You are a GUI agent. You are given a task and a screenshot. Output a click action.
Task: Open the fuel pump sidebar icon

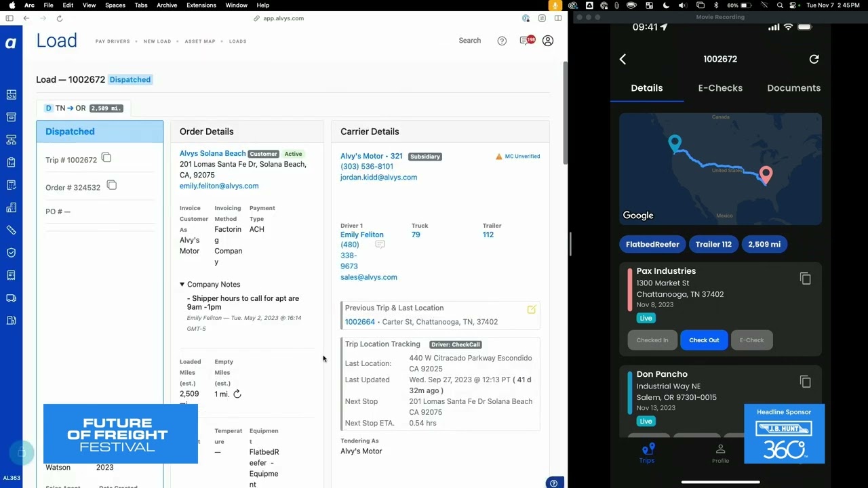11,321
